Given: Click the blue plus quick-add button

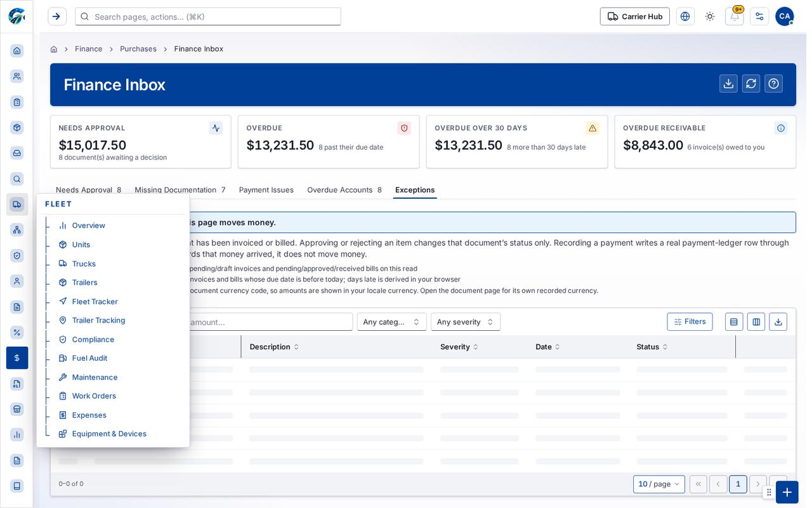Looking at the screenshot, I should click(787, 492).
